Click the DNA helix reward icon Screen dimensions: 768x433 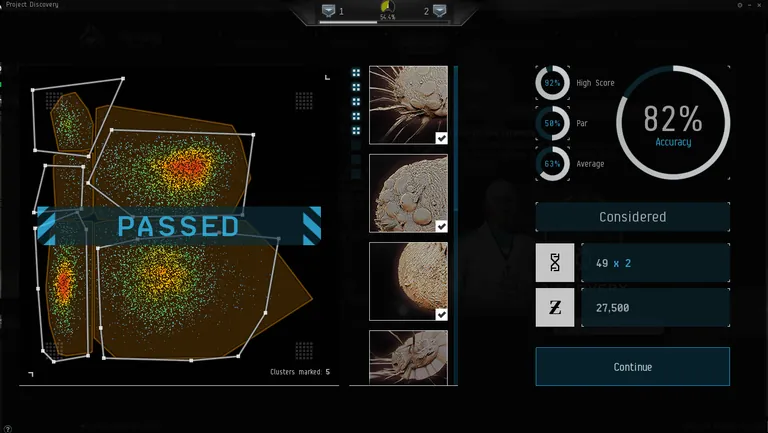point(555,263)
